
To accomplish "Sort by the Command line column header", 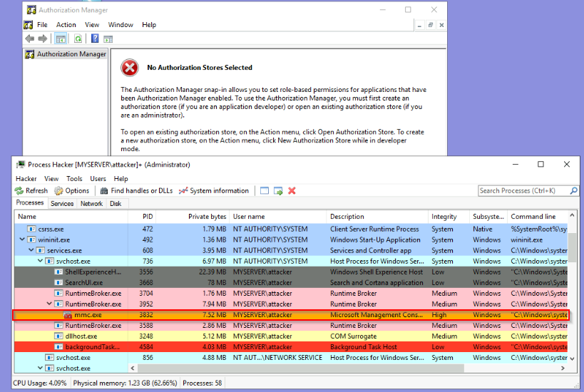I will pos(538,216).
